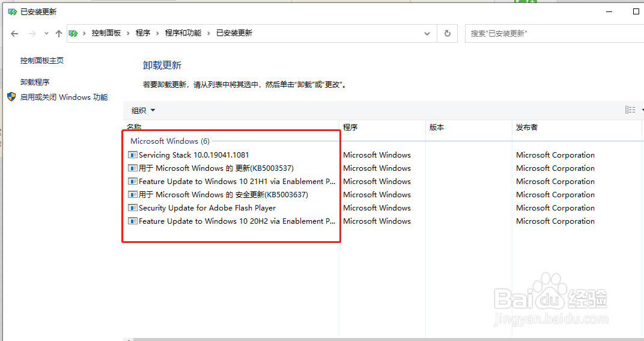Open 程序和功能 breadcrumb segment

click(x=183, y=33)
